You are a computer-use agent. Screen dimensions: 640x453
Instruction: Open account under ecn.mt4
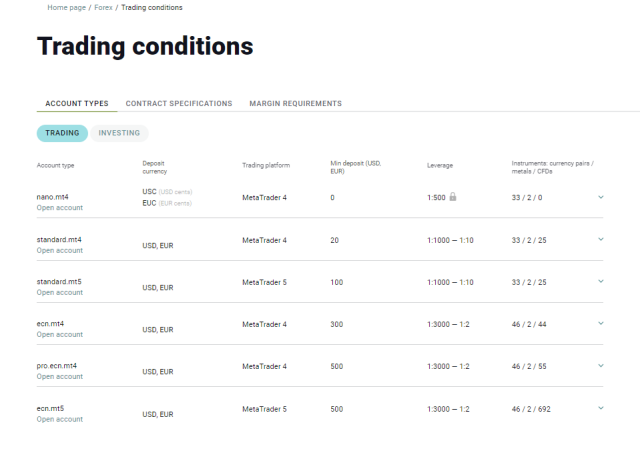[60, 335]
